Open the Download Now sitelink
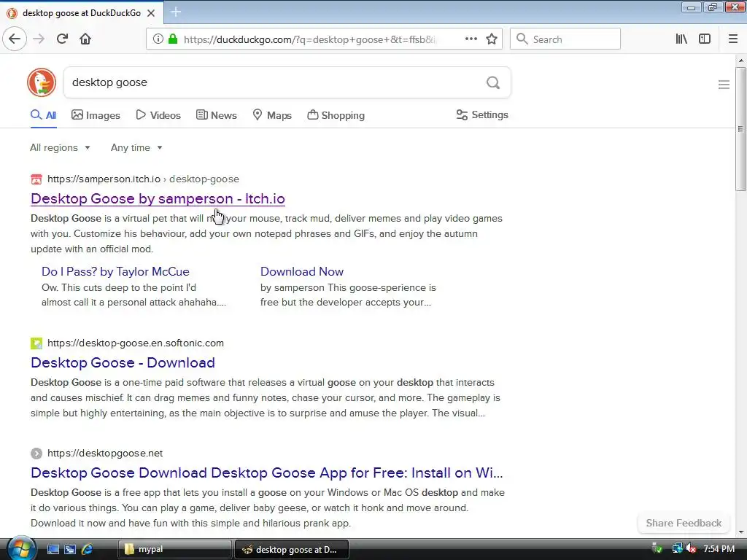 (301, 271)
